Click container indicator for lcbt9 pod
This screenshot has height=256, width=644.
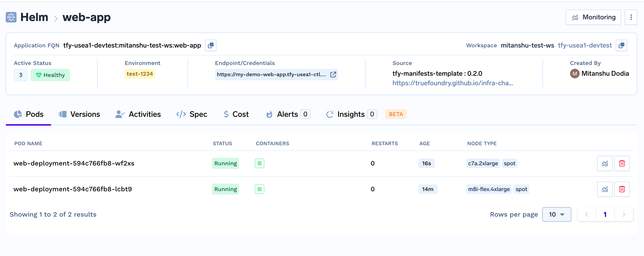pos(260,189)
